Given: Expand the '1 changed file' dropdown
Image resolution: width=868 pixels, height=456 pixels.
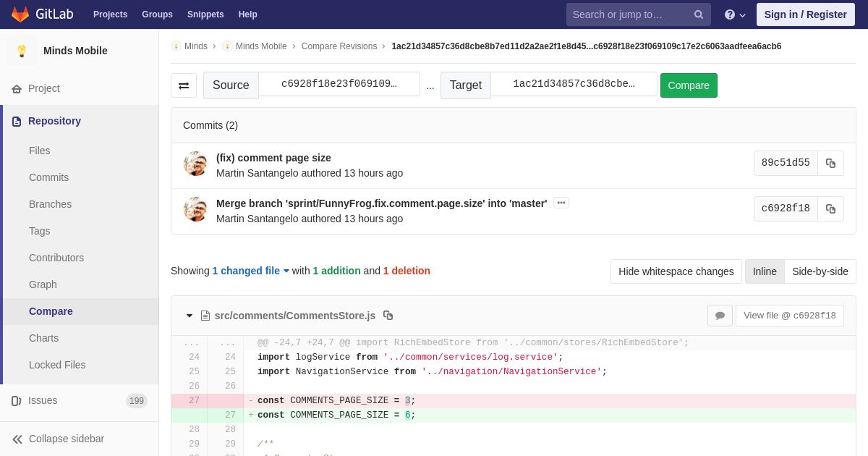Looking at the screenshot, I should click(x=250, y=271).
